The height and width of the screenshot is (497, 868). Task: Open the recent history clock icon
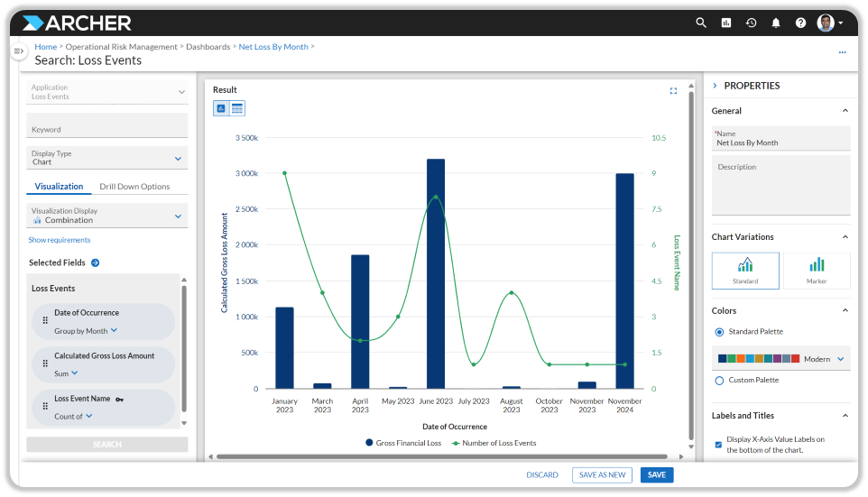point(751,23)
